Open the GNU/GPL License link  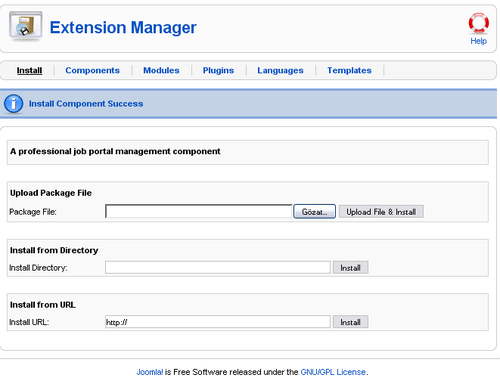tap(333, 372)
